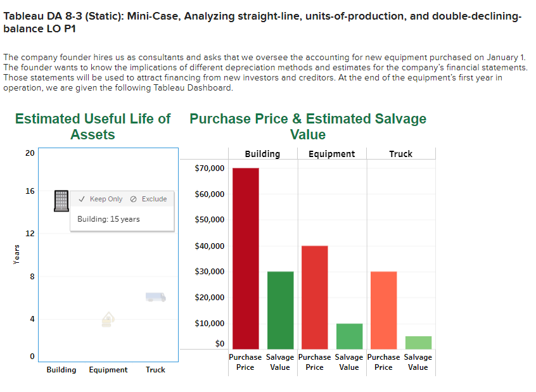This screenshot has width=536, height=392.
Task: Click Truck's orange Purchase Price bar
Action: coord(384,310)
